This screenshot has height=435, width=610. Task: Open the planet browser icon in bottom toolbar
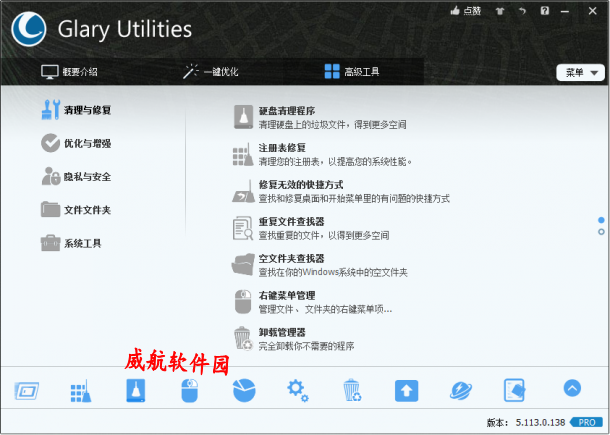pos(460,390)
